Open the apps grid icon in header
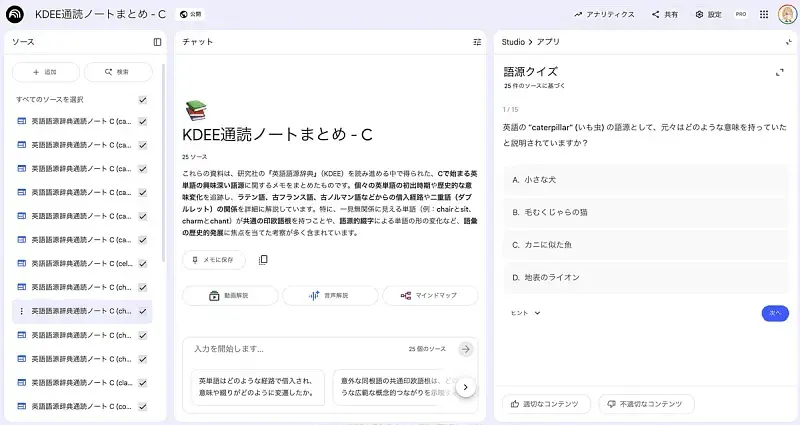This screenshot has width=800, height=425. pos(765,14)
